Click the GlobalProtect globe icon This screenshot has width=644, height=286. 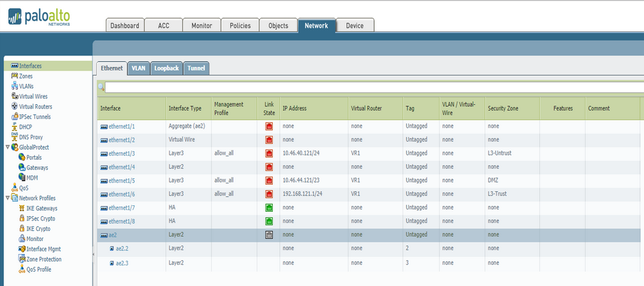(x=14, y=147)
